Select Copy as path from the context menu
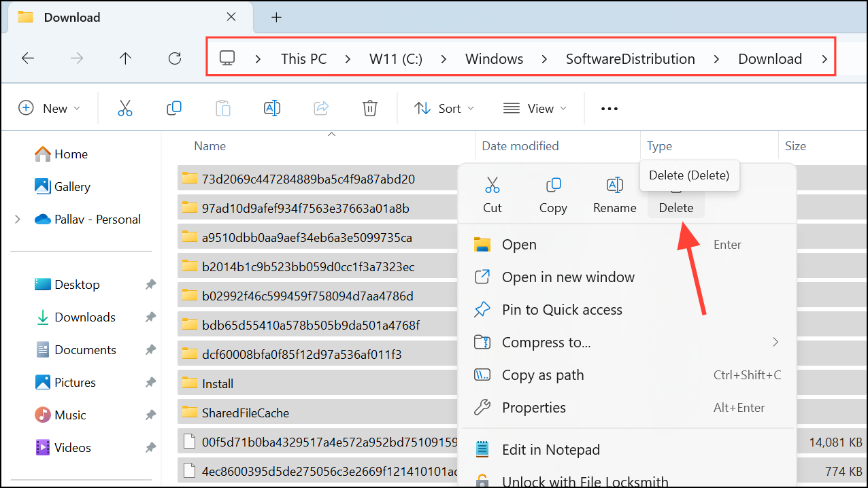 tap(541, 374)
